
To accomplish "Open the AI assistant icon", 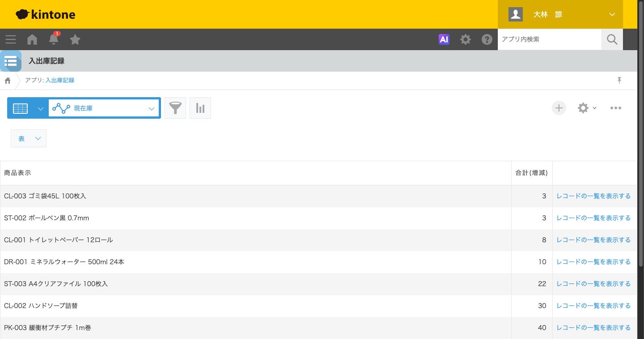I will pos(444,39).
